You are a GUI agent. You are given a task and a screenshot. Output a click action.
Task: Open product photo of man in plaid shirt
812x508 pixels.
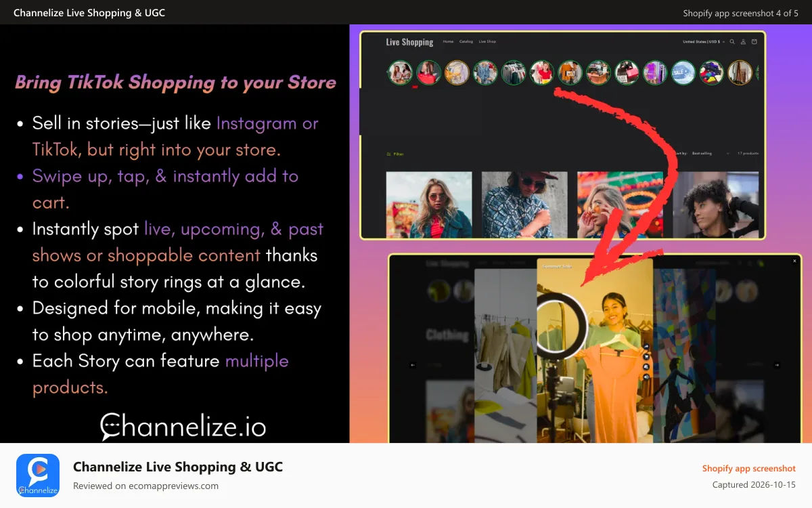[x=524, y=203]
